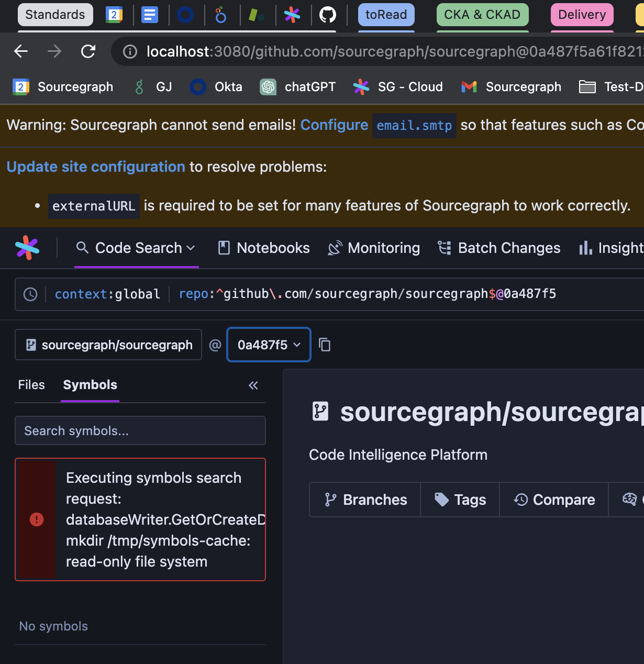Open the GitHub pinned tab
Viewport: 644px width, 664px height.
pyautogui.click(x=328, y=15)
